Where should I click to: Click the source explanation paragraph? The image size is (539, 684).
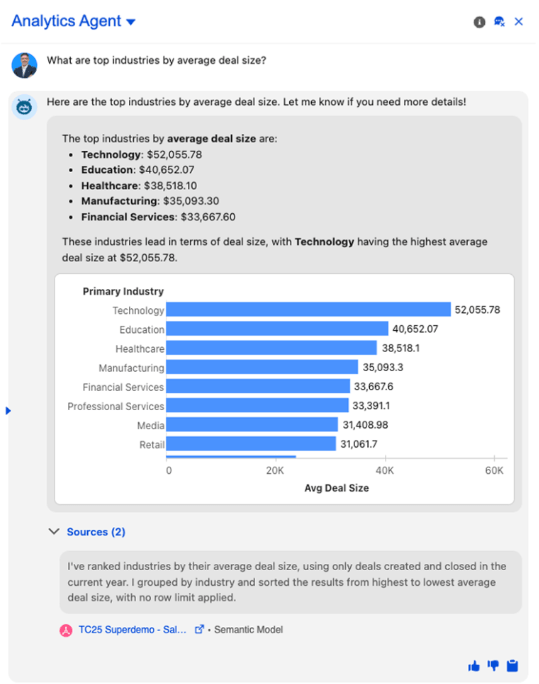click(287, 582)
